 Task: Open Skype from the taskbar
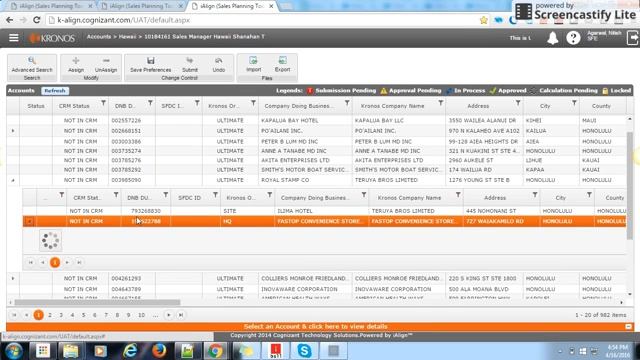pos(304,351)
